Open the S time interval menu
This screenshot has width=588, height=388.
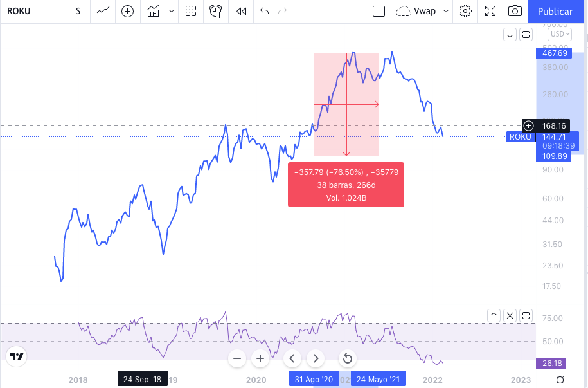pyautogui.click(x=78, y=11)
